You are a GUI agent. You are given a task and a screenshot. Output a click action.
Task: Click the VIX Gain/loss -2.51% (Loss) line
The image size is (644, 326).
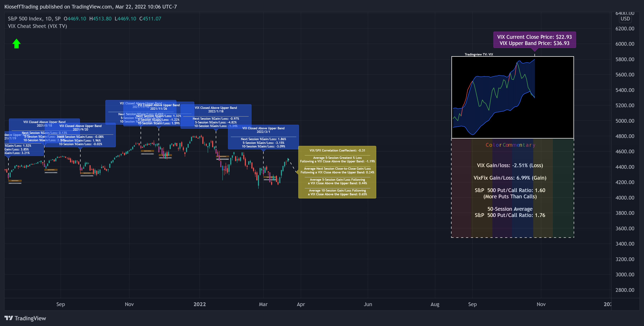[510, 165]
